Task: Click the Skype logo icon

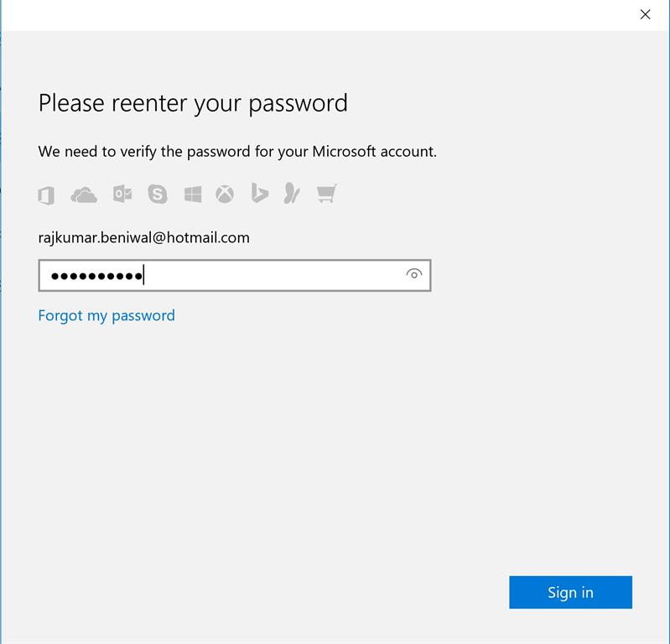Action: (158, 195)
